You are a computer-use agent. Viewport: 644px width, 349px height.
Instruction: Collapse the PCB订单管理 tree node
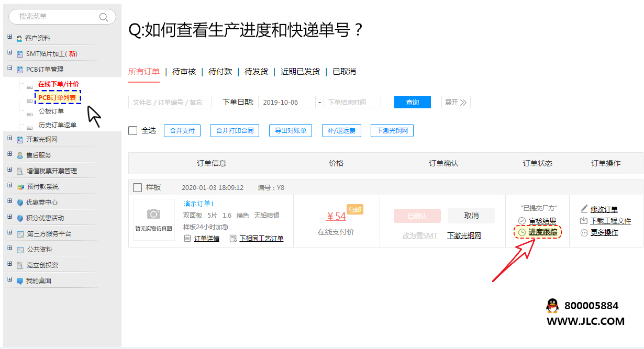[x=10, y=69]
